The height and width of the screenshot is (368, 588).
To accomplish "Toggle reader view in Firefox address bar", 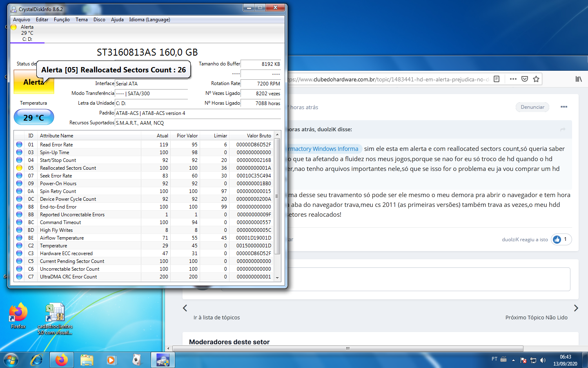I will (497, 79).
